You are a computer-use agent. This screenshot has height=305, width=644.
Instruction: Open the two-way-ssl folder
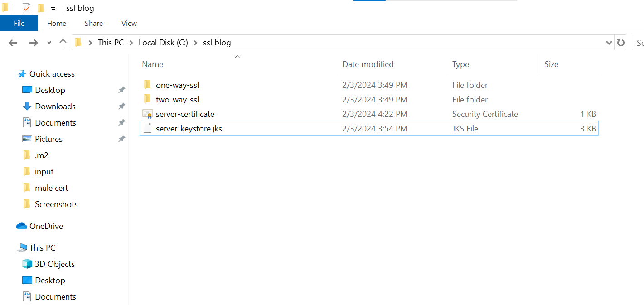(x=177, y=100)
